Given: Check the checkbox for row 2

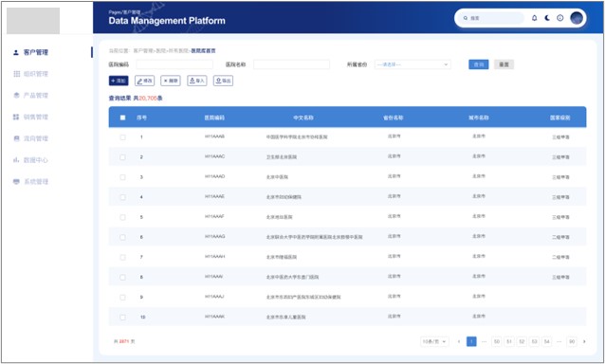Looking at the screenshot, I should (x=122, y=157).
